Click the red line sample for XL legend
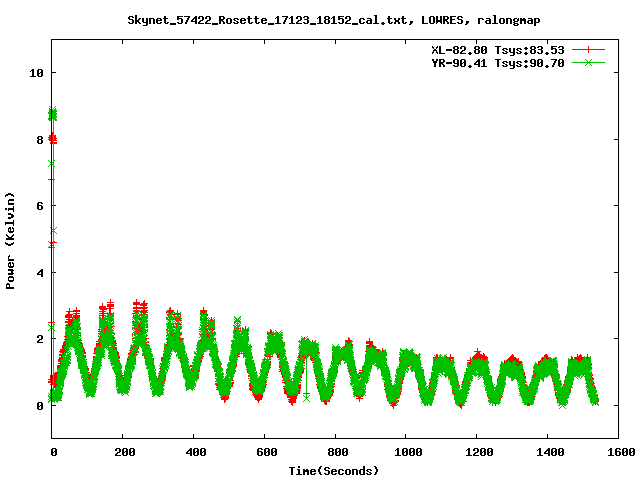Screen dimensions: 640x480 (588, 50)
